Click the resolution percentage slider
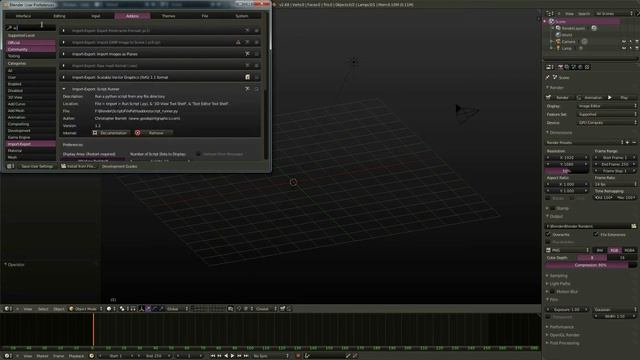This screenshot has width=640, height=360. [x=567, y=171]
